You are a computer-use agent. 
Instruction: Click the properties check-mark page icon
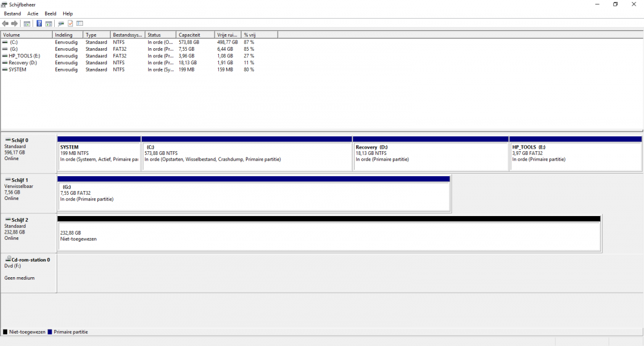(70, 23)
